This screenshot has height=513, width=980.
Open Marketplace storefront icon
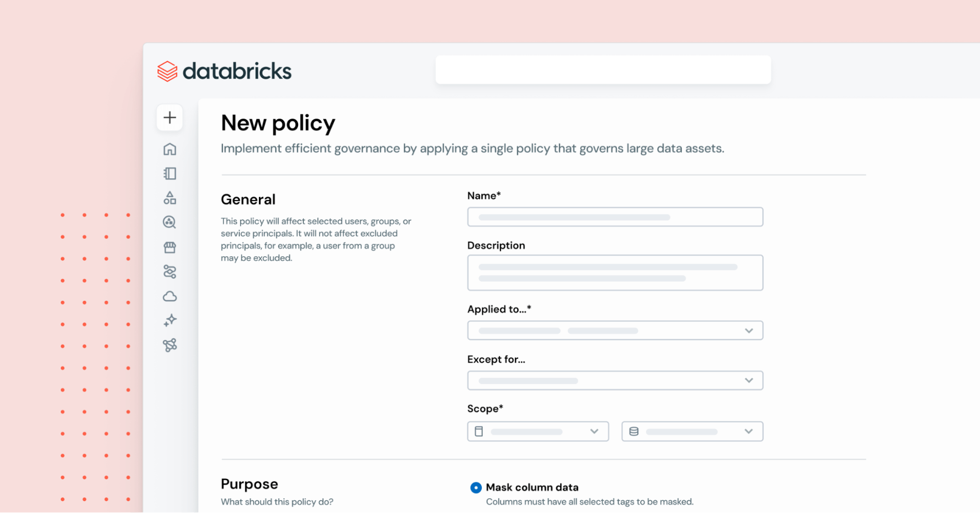[170, 247]
